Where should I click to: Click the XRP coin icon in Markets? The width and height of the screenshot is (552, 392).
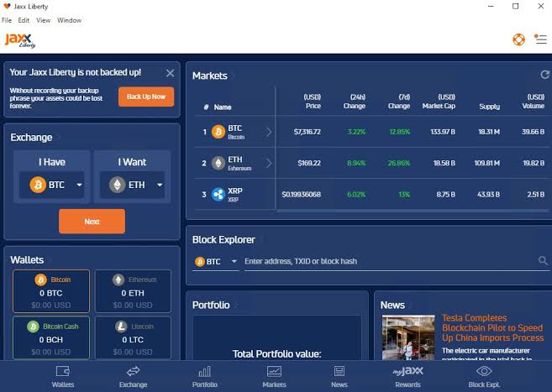(218, 195)
